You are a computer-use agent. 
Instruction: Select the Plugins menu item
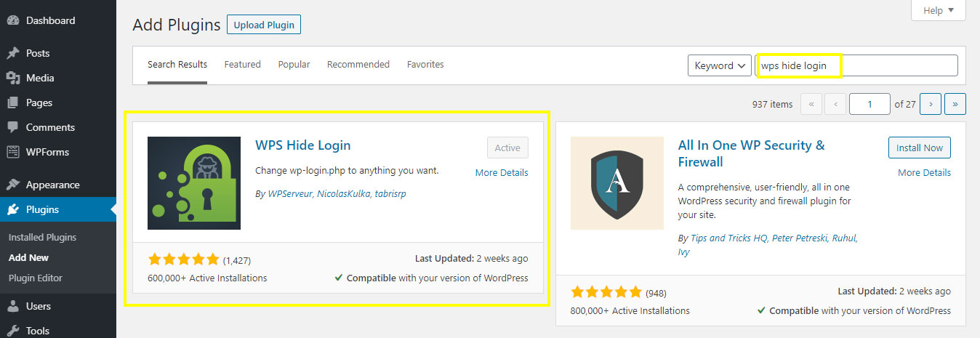coord(58,209)
